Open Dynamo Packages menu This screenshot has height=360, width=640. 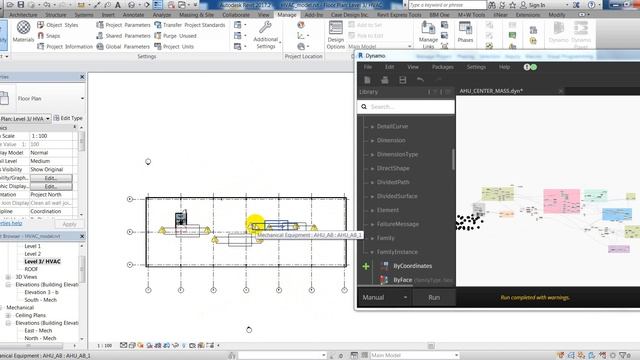pos(442,67)
